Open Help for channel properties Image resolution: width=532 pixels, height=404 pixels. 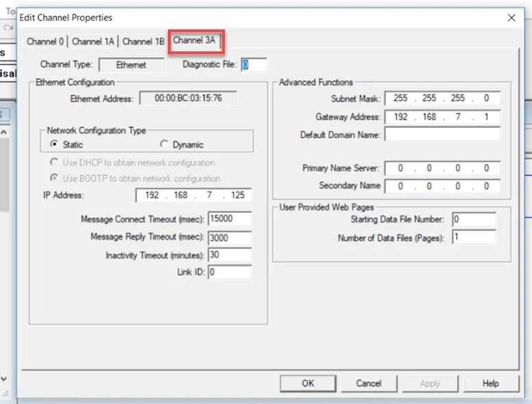click(x=491, y=383)
